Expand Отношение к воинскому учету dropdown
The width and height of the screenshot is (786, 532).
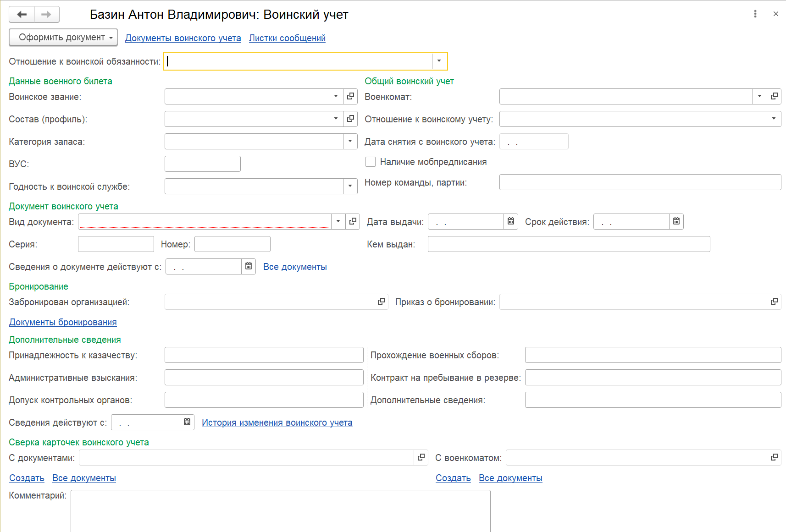click(x=774, y=119)
